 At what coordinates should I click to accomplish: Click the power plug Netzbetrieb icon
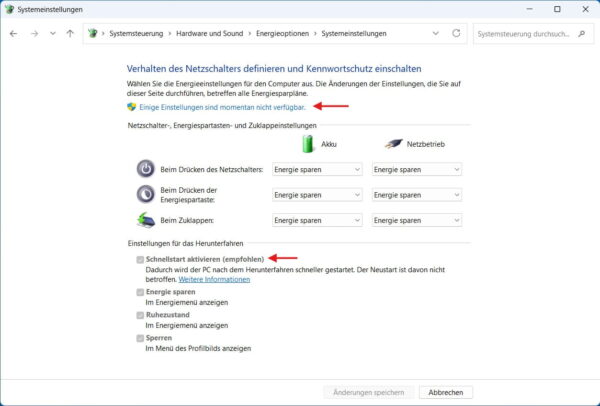click(394, 144)
